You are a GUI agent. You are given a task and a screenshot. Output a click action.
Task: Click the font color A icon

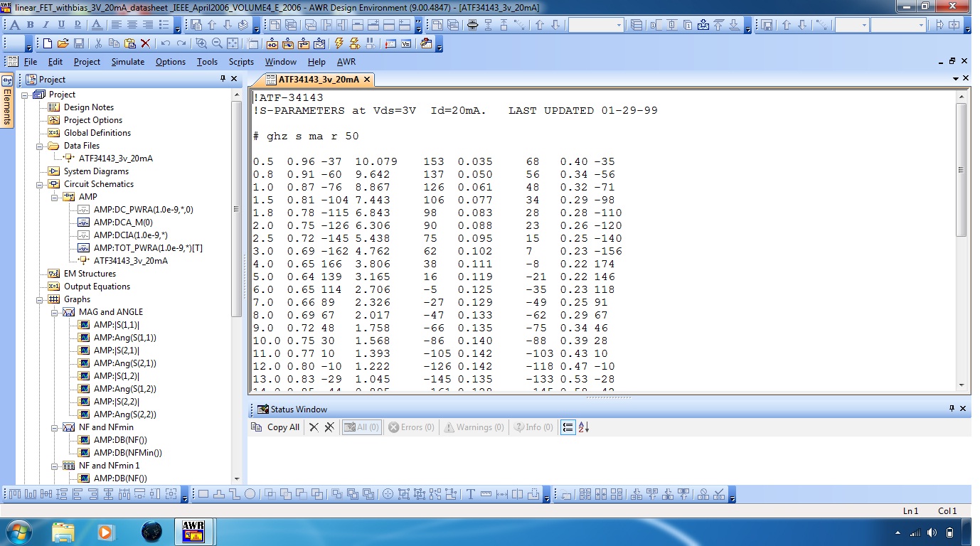coord(97,25)
